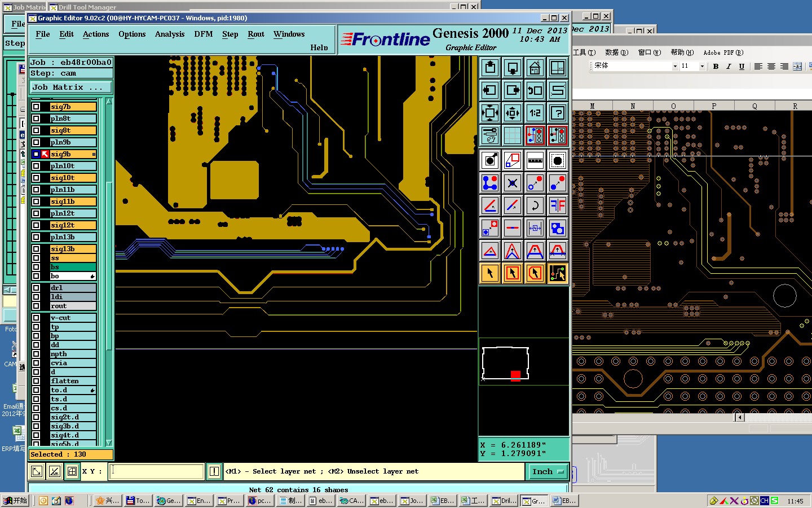Viewport: 812px width, 508px height.
Task: Toggle checkbox for layer sig11b
Action: click(x=36, y=201)
